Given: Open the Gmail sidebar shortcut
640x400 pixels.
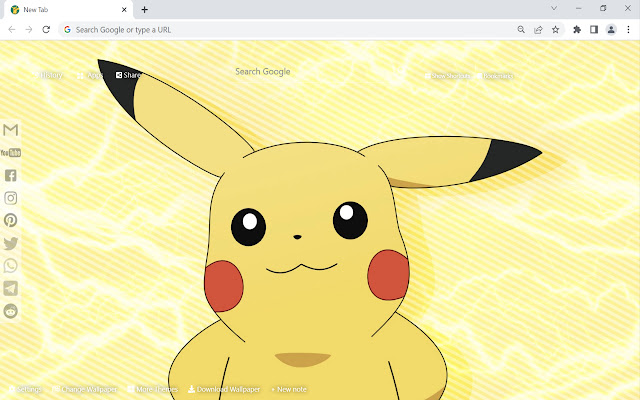Looking at the screenshot, I should pos(11,130).
